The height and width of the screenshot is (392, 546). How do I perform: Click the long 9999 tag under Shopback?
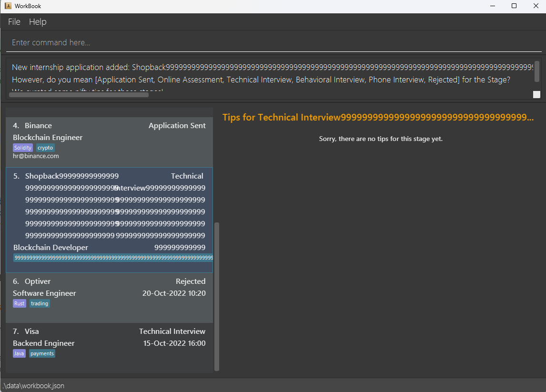113,258
